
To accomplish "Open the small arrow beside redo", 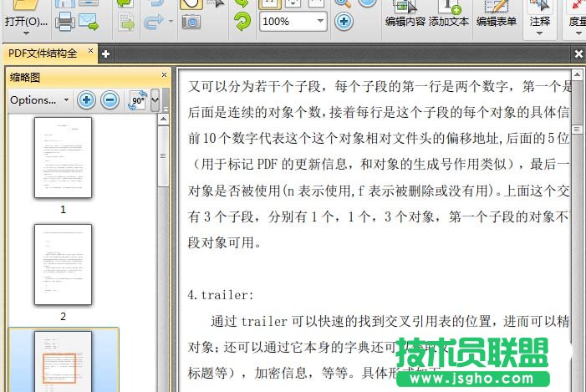I will click(171, 22).
